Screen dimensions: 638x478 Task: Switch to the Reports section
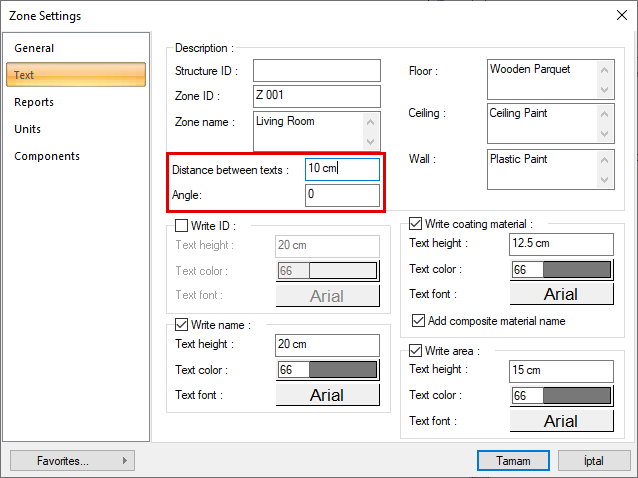35,102
